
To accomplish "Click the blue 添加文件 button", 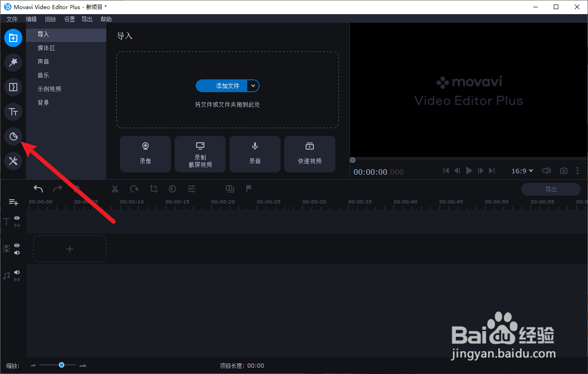I will click(222, 86).
